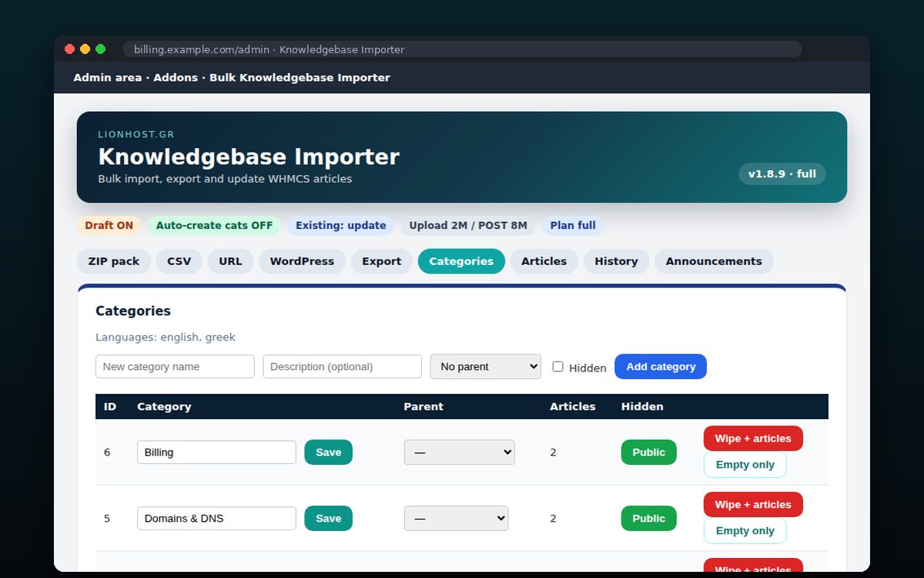This screenshot has height=578, width=924.
Task: Click the Category column header
Action: tap(164, 406)
